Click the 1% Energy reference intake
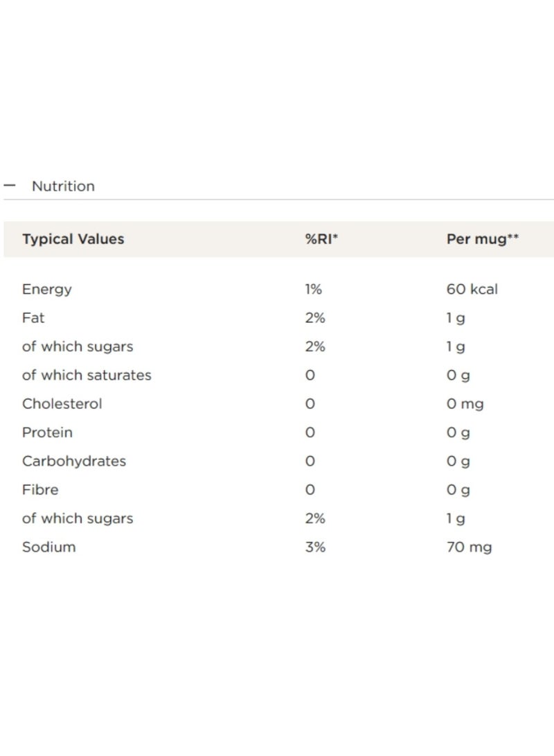Image resolution: width=554 pixels, height=756 pixels. pyautogui.click(x=313, y=289)
